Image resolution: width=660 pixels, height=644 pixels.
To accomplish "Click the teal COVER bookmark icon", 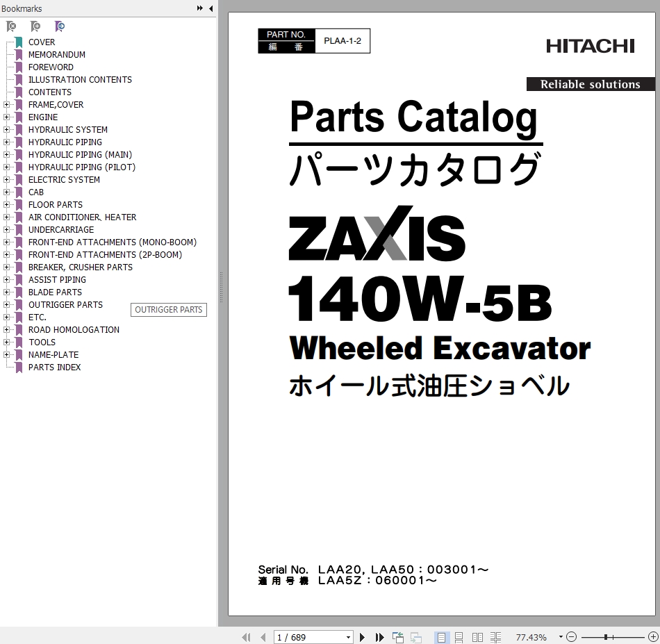I will pyautogui.click(x=19, y=42).
